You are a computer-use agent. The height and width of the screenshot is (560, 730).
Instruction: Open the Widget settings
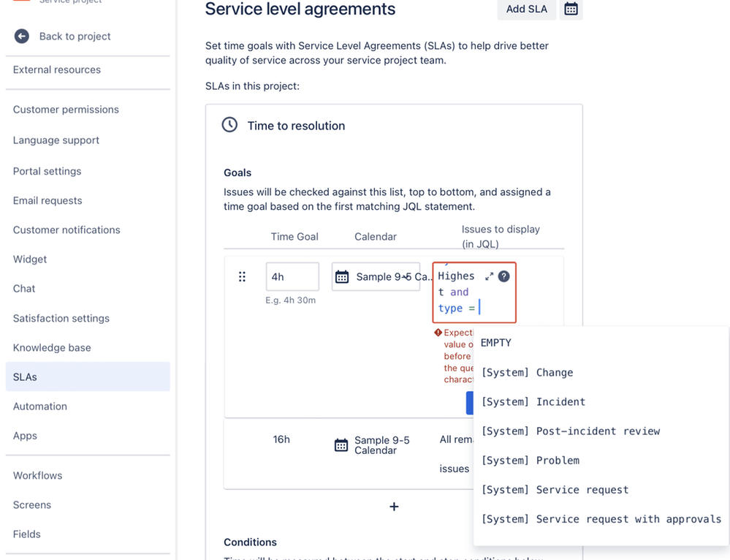[x=30, y=259]
